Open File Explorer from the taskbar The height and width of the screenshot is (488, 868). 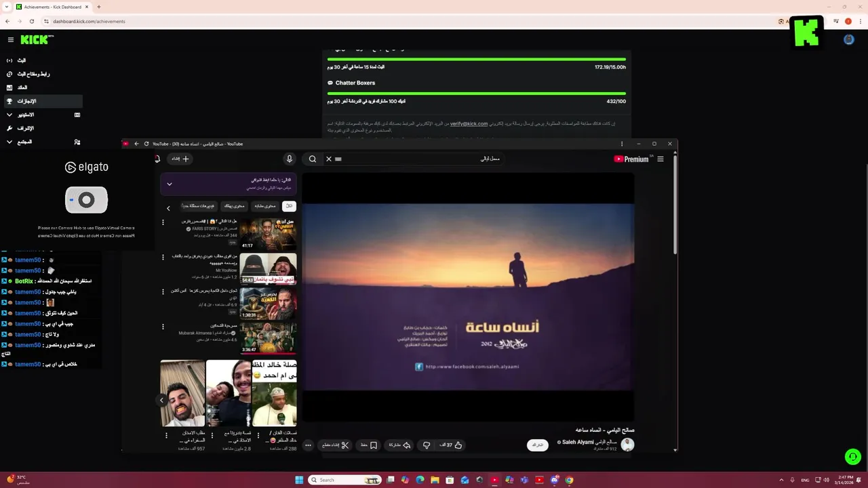(435, 480)
